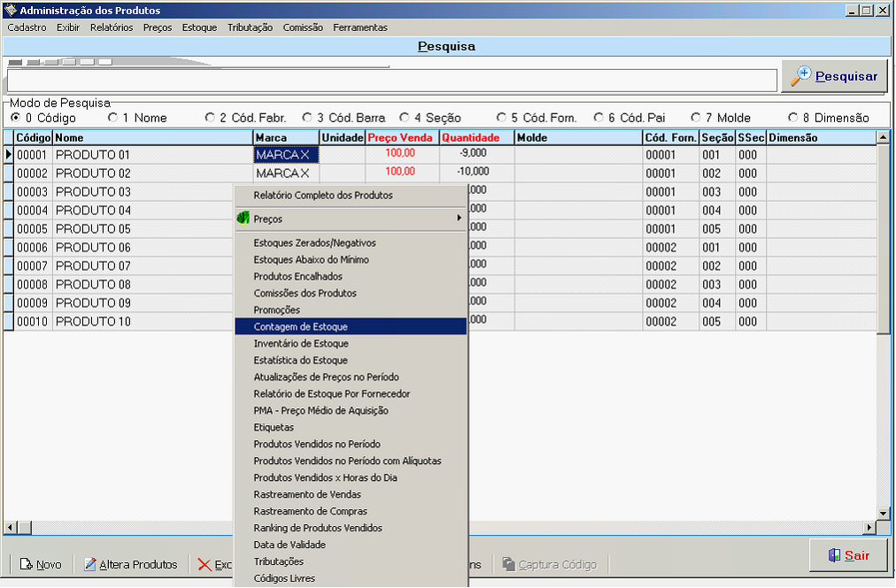This screenshot has width=896, height=588.
Task: Choose '3 Cód. Barra' search mode
Action: coord(307,117)
